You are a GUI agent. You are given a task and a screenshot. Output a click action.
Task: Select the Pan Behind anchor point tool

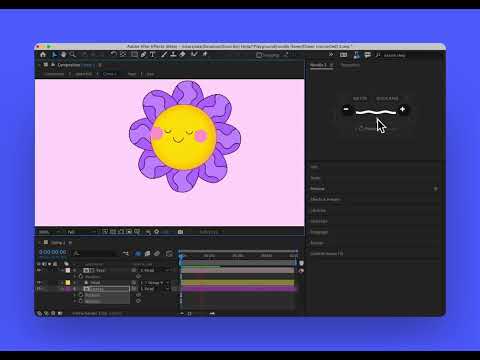(123, 55)
